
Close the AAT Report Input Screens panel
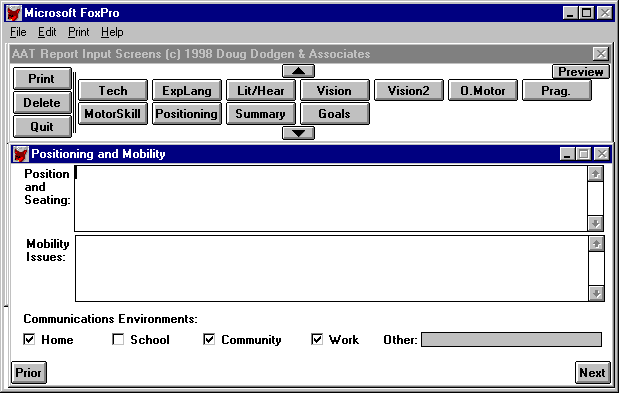(601, 54)
